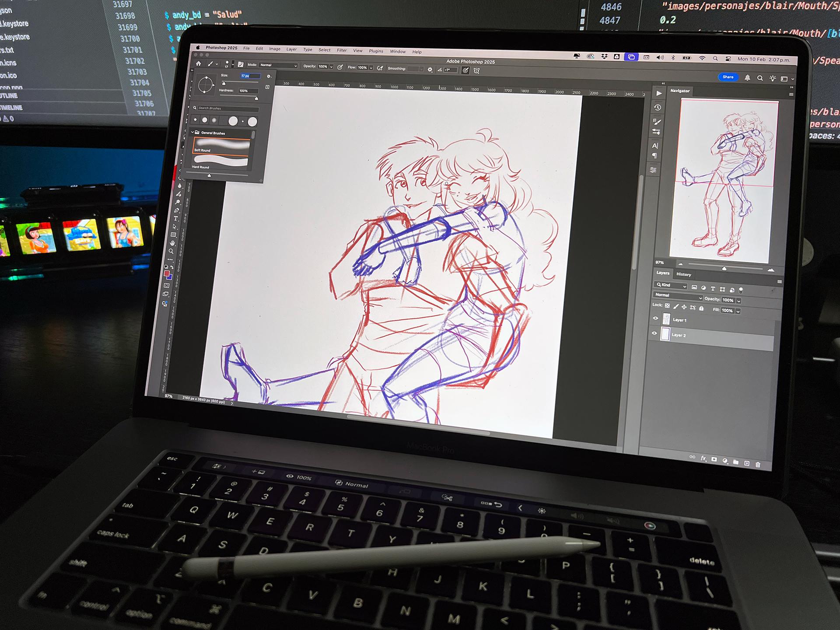Open the Filter menu
The height and width of the screenshot is (630, 840).
(x=342, y=50)
